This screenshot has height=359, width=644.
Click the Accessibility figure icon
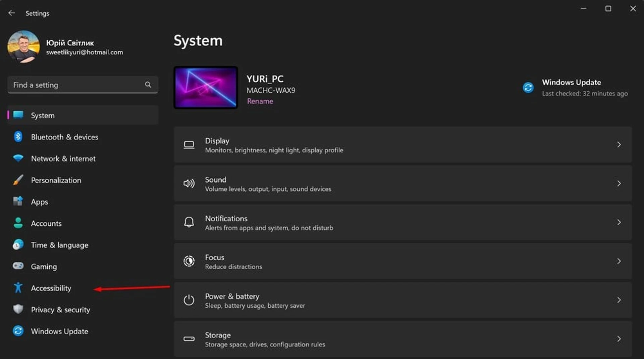[18, 288]
